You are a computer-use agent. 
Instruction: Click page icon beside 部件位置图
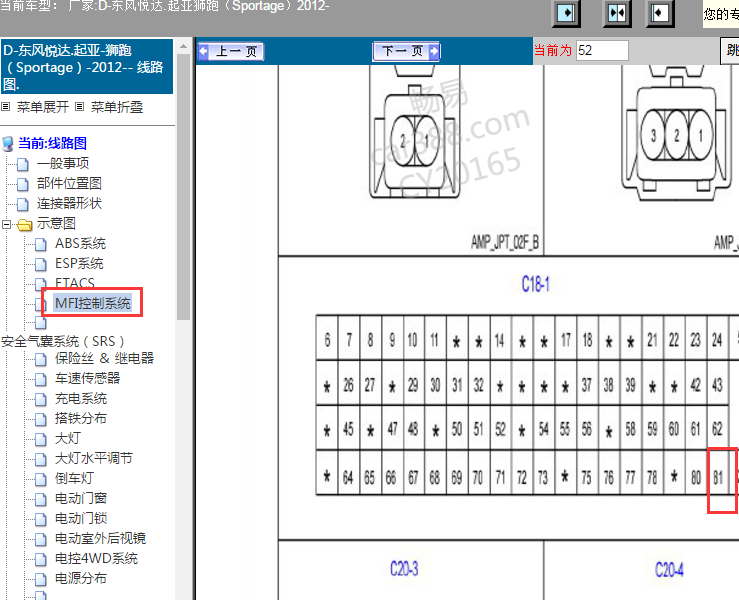(x=23, y=184)
